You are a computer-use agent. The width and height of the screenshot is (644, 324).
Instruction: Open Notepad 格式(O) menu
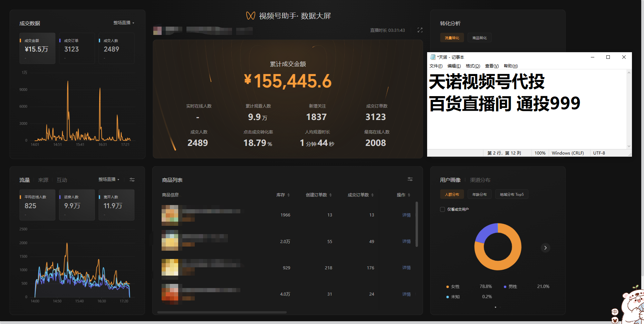click(x=473, y=66)
